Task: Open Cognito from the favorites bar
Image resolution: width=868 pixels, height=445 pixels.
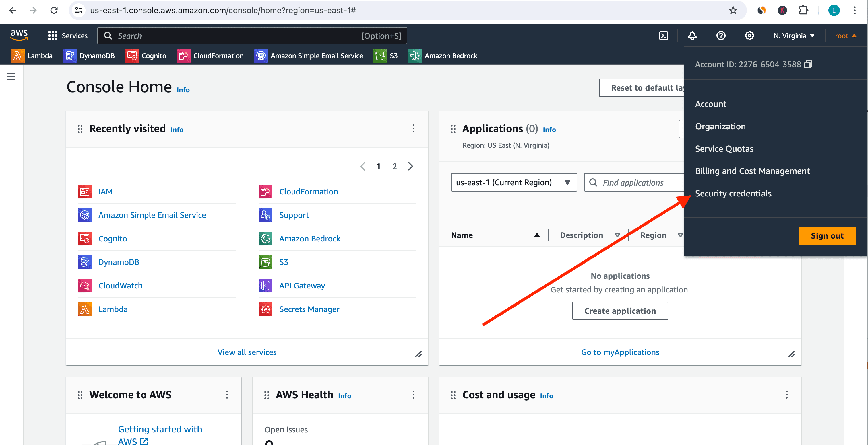Action: pos(146,56)
